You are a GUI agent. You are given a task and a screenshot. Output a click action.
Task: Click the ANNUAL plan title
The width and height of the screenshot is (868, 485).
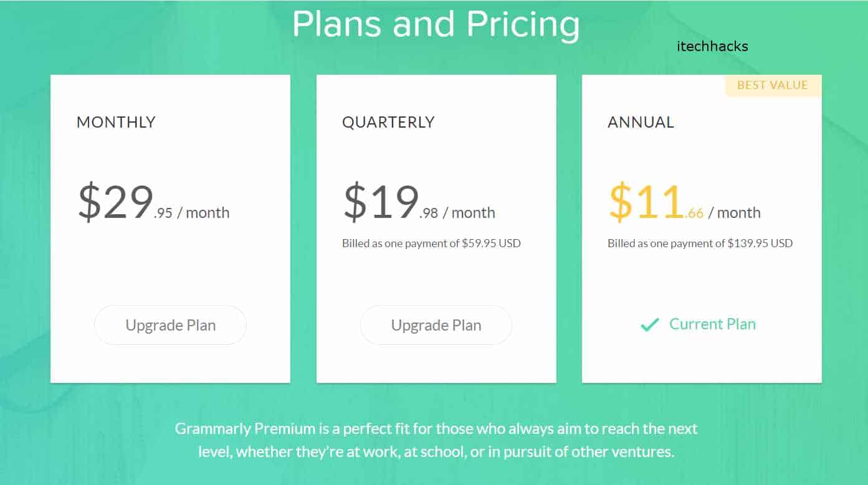click(641, 122)
